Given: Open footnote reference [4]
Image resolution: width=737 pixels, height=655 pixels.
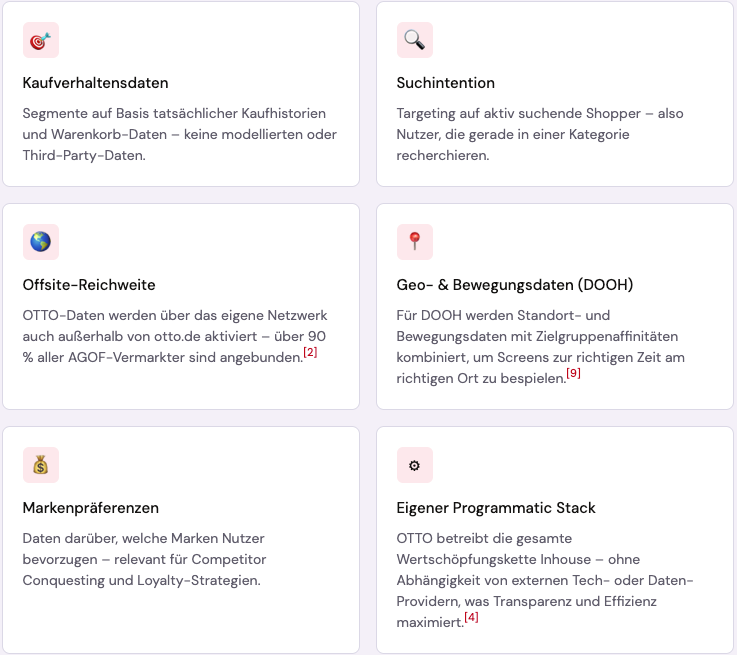Looking at the screenshot, I should coord(471,617).
